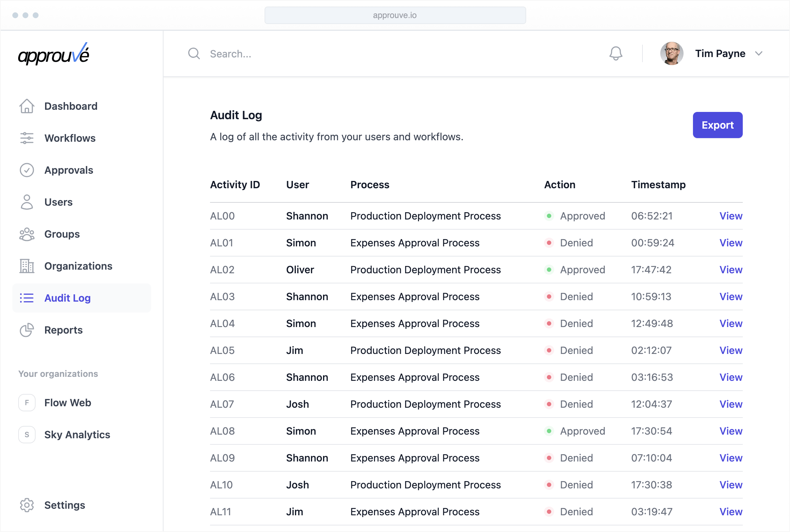Image resolution: width=790 pixels, height=532 pixels.
Task: Click the search magnifier icon
Action: pos(194,54)
